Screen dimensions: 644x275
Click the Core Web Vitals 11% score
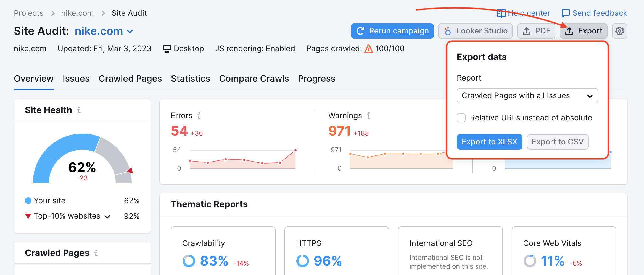tap(552, 261)
